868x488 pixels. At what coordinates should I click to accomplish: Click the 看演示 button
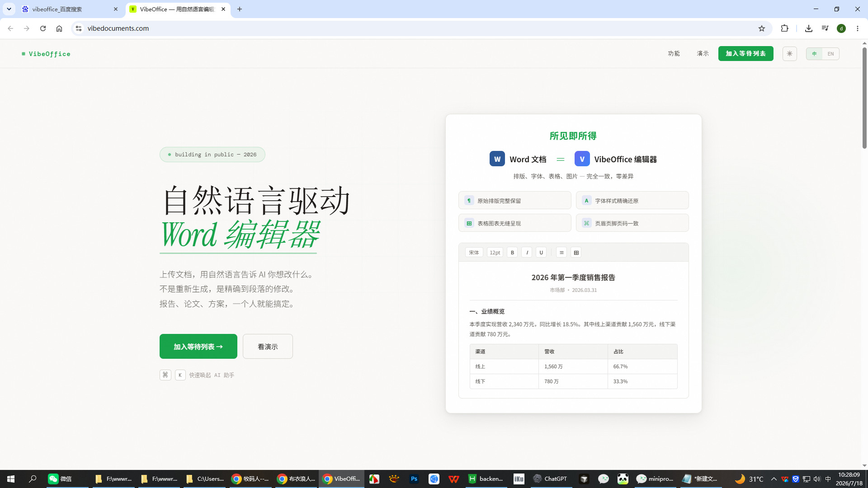[268, 347]
